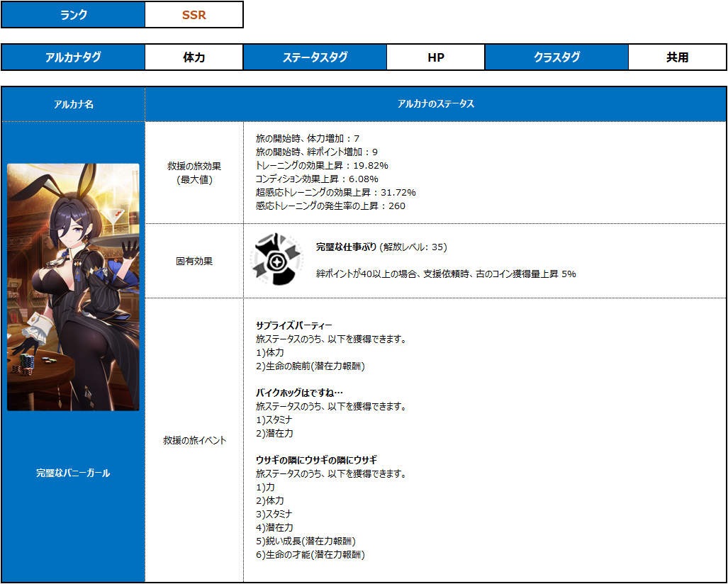Select the 救援の旅効果 (最大値) row label
The height and width of the screenshot is (584, 728).
[x=194, y=173]
